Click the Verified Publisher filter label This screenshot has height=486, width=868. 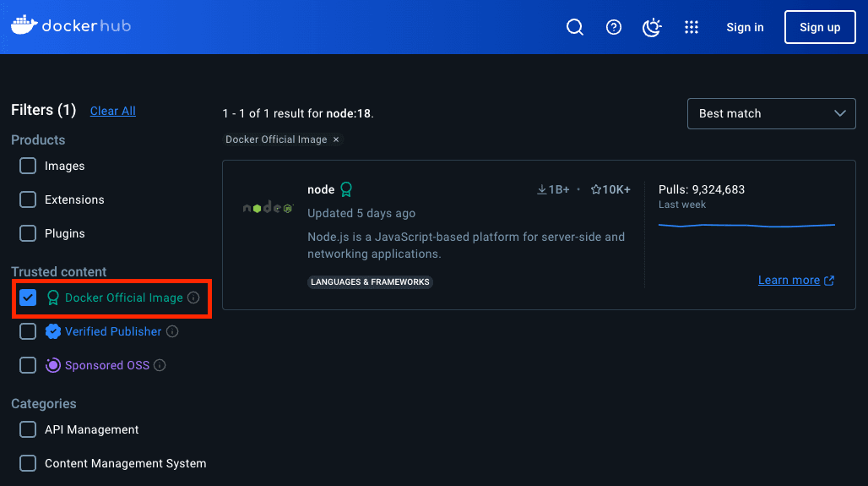coord(113,331)
